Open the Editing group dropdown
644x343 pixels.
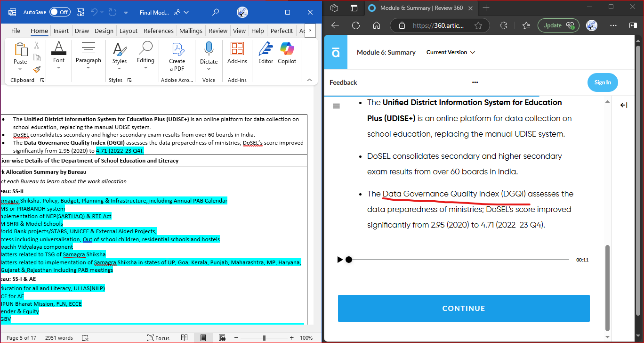pyautogui.click(x=146, y=56)
